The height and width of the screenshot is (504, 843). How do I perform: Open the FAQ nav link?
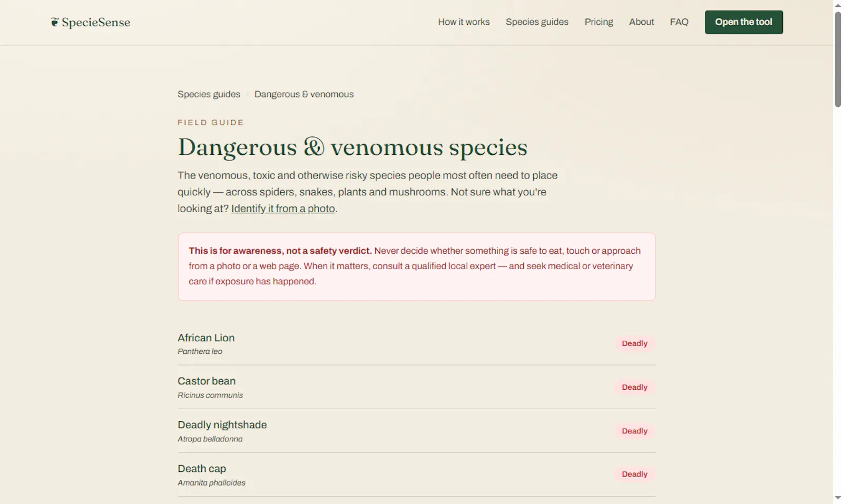point(679,22)
